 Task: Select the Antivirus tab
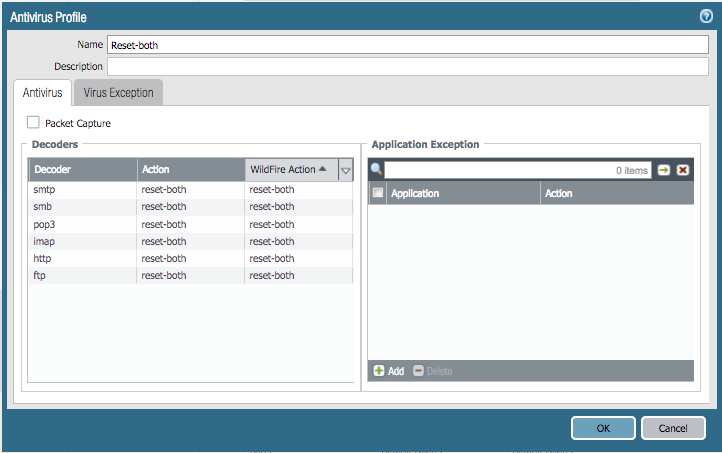pos(42,93)
